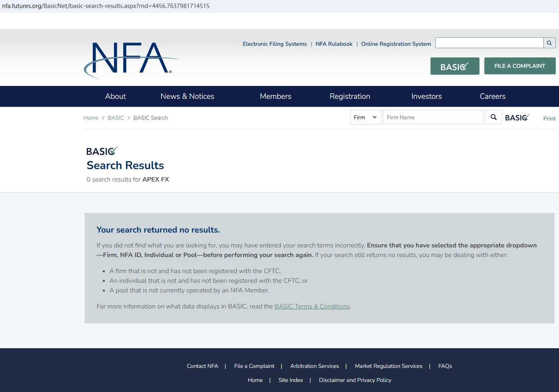Click the top site search magnifier icon
Viewport: 559px width, 392px height.
549,43
